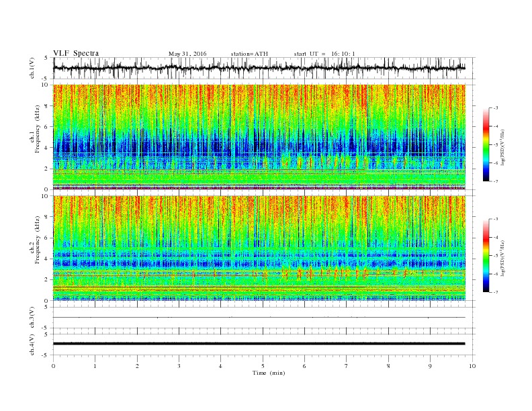This screenshot has height=411, width=532.
Task: Click inside the ch.1 spectrogram panel
Action: point(259,137)
